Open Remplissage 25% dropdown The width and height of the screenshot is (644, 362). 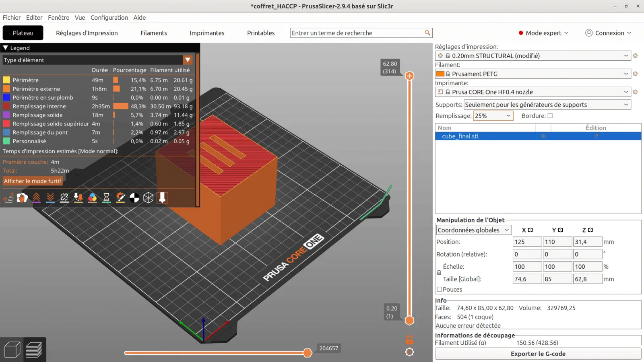click(x=493, y=116)
